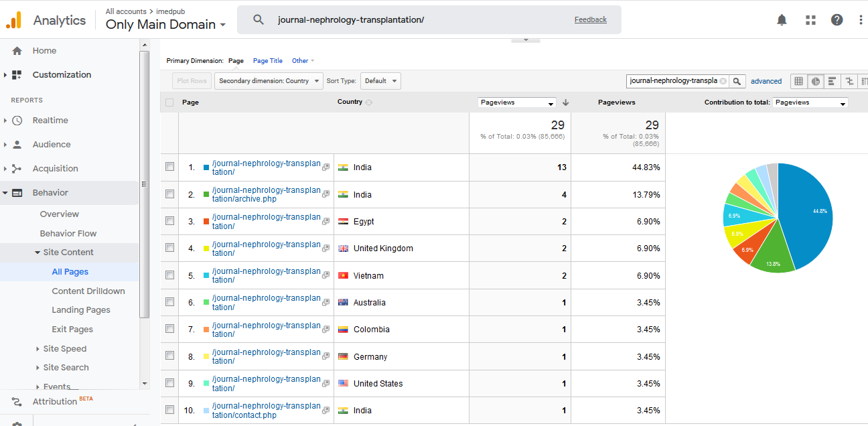Open the Sort Type Default dropdown
Viewport: 868px width, 426px height.
(x=380, y=81)
